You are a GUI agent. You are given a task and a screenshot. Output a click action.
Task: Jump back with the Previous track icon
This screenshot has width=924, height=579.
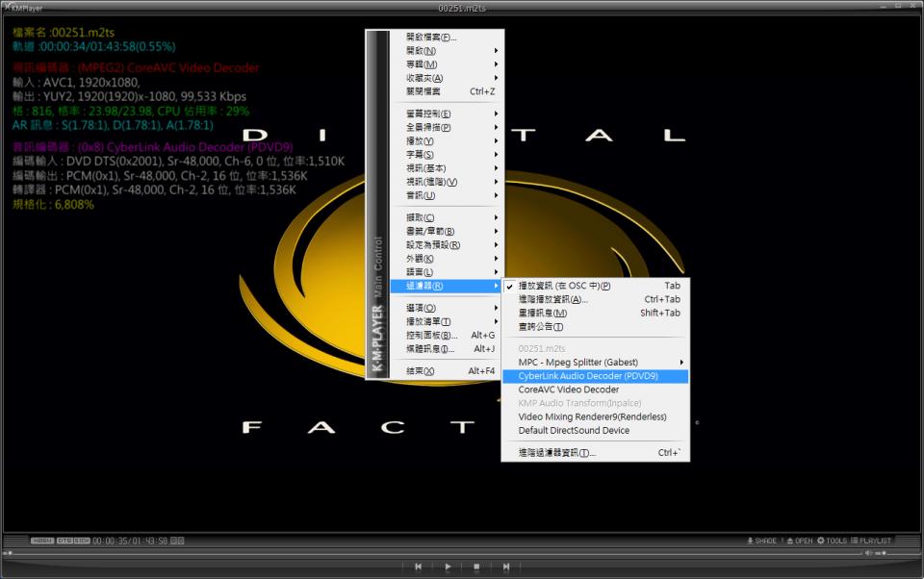tap(418, 566)
